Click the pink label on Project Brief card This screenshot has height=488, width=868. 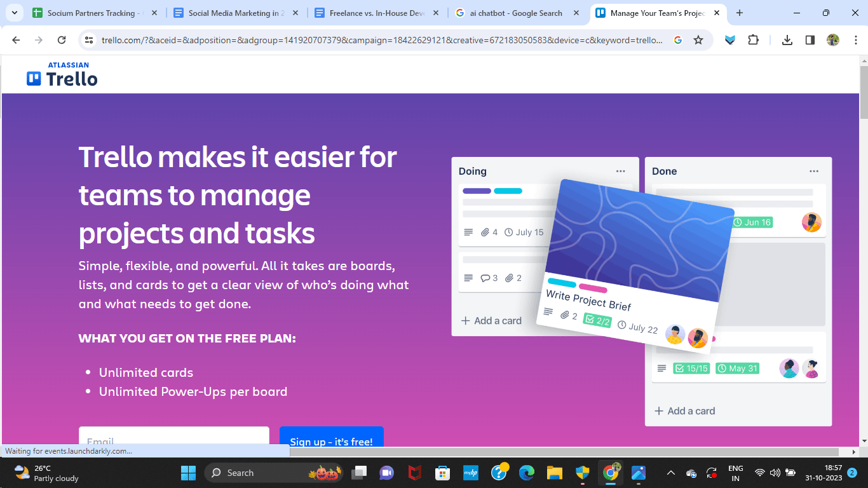pyautogui.click(x=593, y=288)
